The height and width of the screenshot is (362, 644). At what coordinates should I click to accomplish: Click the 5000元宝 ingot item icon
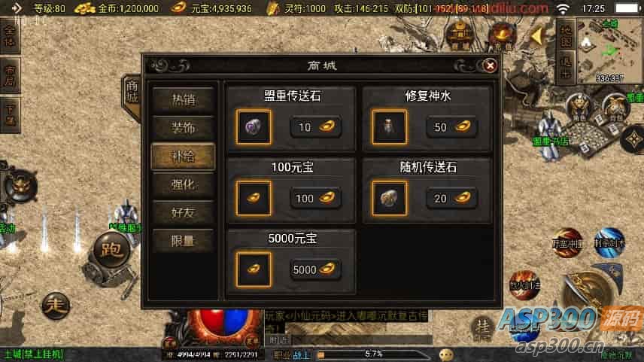click(x=254, y=269)
